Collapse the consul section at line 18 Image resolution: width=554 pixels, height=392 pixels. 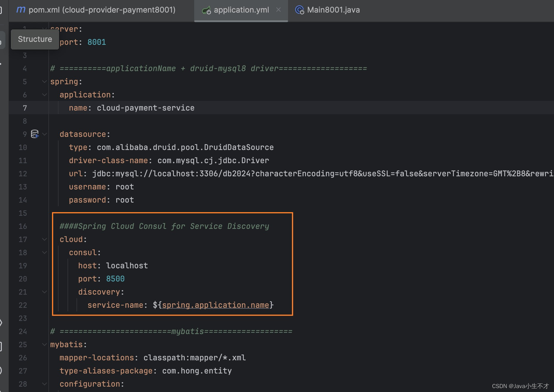click(x=45, y=252)
